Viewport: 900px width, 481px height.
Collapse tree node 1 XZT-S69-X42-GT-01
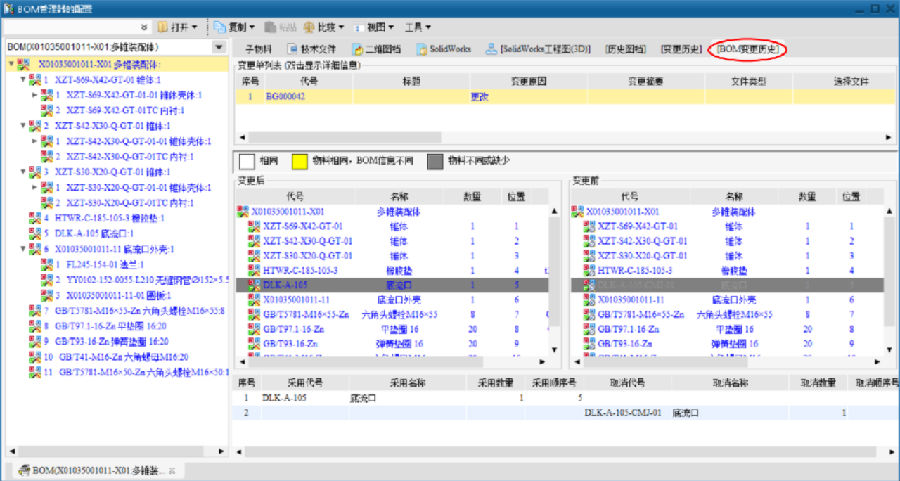[x=23, y=80]
